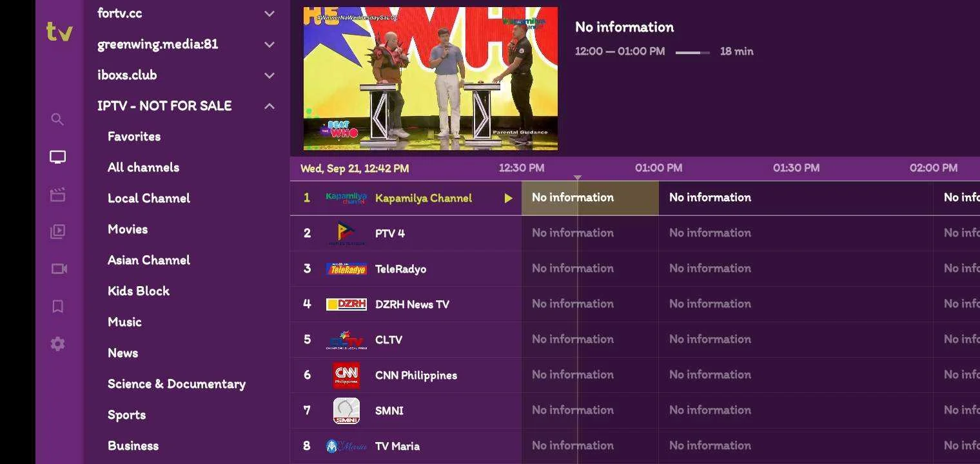
Task: Open the Business category
Action: coord(133,446)
